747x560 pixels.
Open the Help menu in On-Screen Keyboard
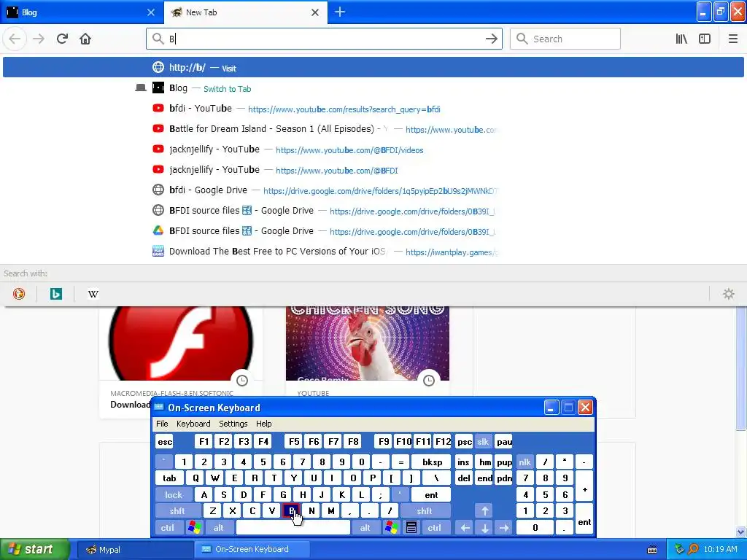263,424
